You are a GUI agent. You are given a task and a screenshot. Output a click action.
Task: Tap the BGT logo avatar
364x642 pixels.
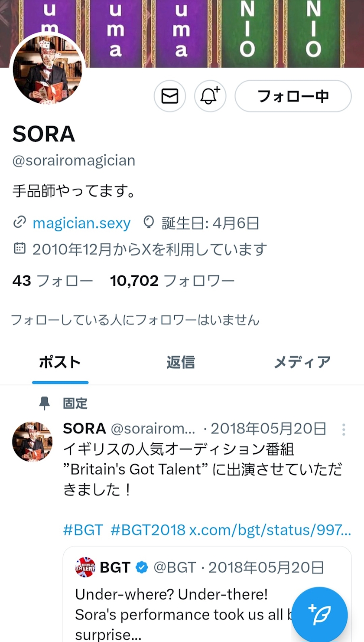click(x=85, y=567)
